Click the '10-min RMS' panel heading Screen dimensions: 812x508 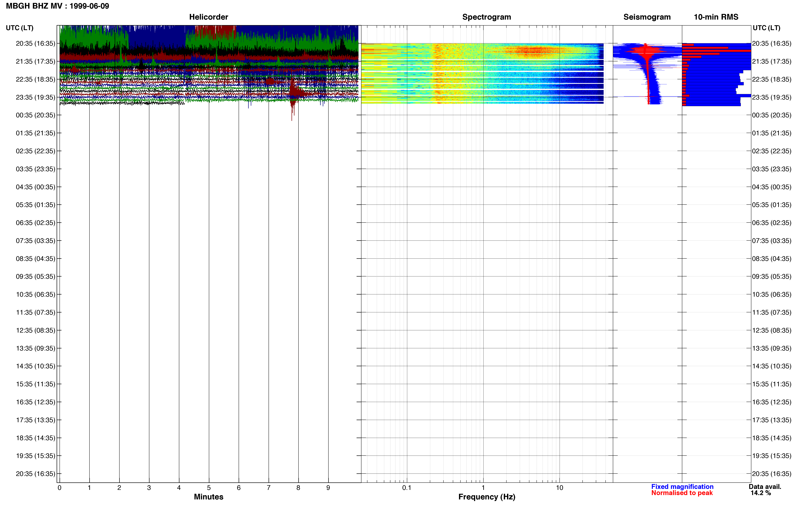pyautogui.click(x=716, y=17)
